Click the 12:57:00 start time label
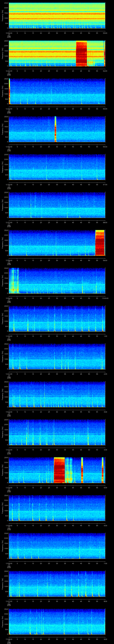Image resolution: width=114 pixels, height=644 pixels. coord(9,223)
